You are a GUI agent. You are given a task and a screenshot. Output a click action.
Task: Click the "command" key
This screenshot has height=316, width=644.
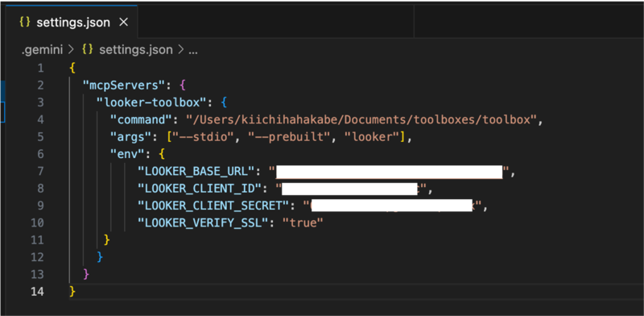pyautogui.click(x=141, y=120)
